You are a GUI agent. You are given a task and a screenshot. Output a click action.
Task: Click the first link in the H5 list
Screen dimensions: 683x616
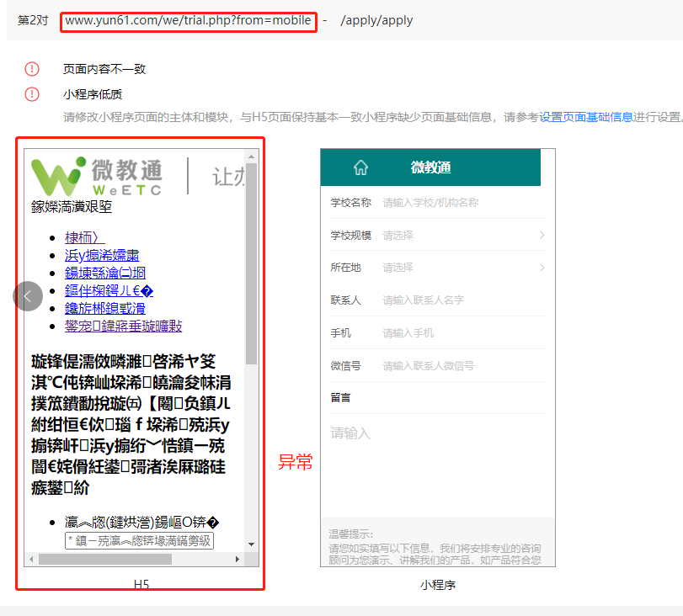tap(84, 237)
